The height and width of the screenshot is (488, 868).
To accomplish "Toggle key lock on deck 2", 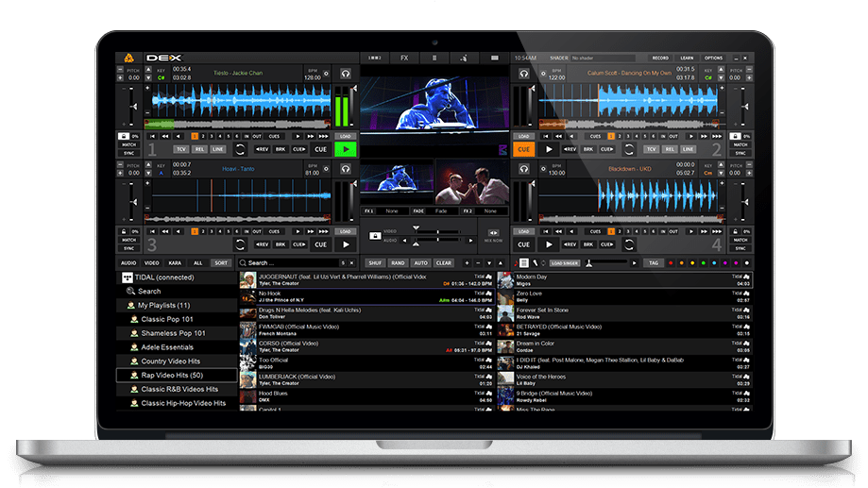I will (x=735, y=136).
